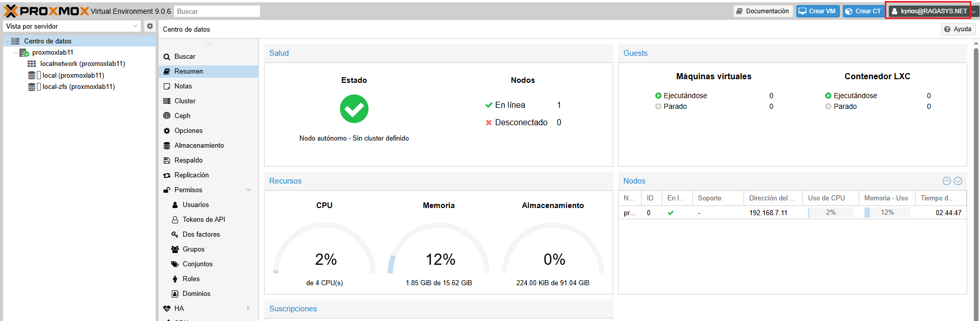Click the Permisos unlock icon
The width and height of the screenshot is (980, 321).
click(167, 190)
